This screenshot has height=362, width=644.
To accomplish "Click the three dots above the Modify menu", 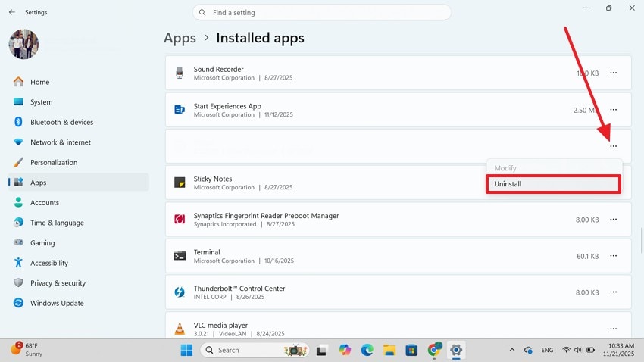I will coord(613,146).
